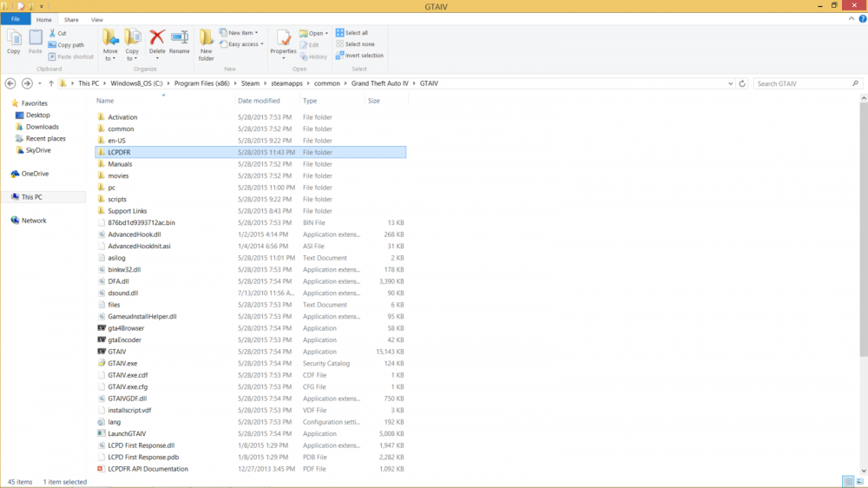868x488 pixels.
Task: Go up one folder level arrow
Action: (51, 83)
